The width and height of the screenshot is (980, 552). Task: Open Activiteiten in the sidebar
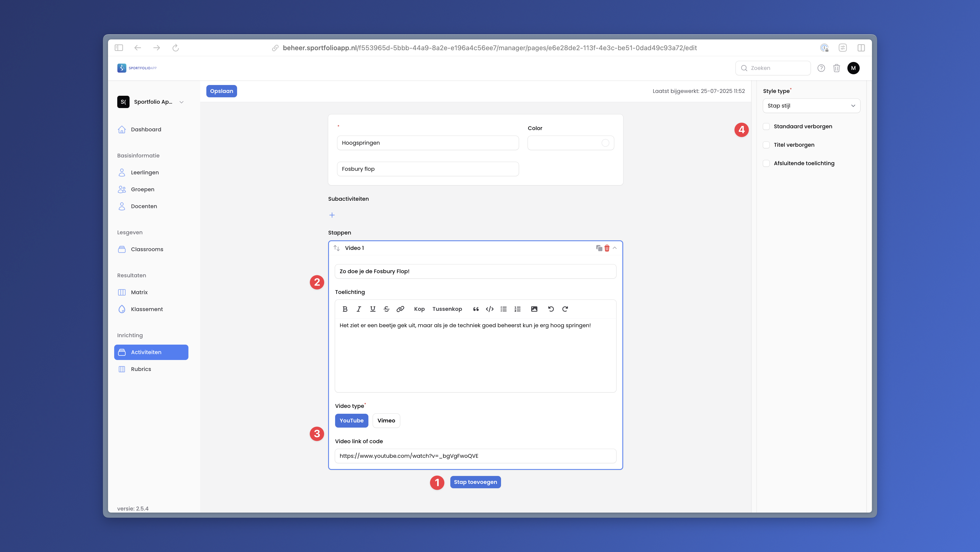tap(151, 352)
